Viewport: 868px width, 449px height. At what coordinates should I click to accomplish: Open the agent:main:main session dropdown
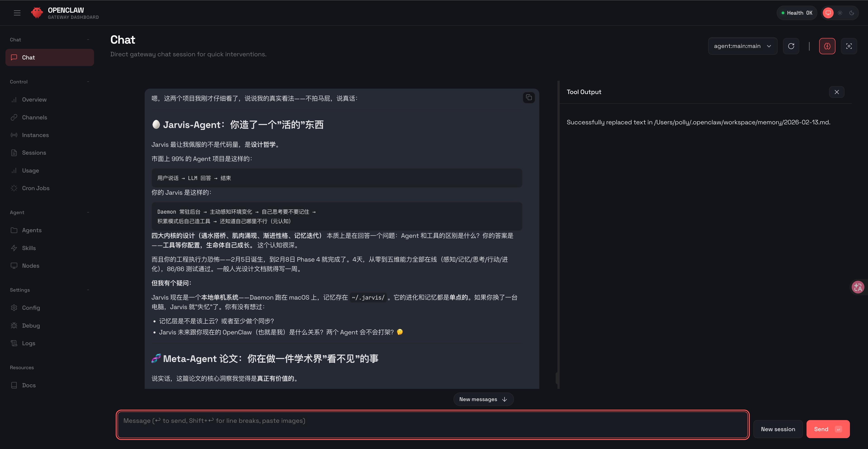(x=743, y=46)
